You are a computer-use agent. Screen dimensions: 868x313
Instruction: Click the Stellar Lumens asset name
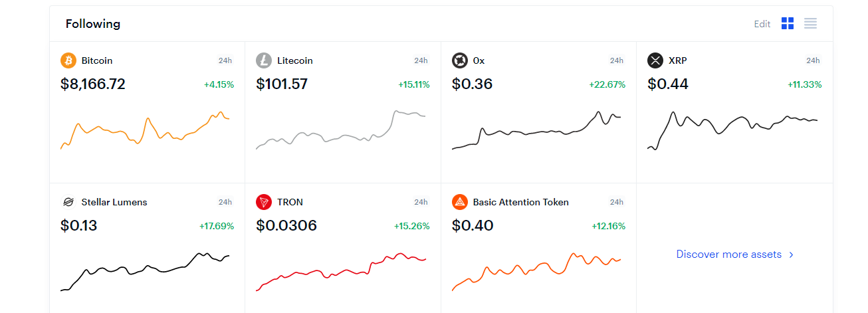click(114, 202)
